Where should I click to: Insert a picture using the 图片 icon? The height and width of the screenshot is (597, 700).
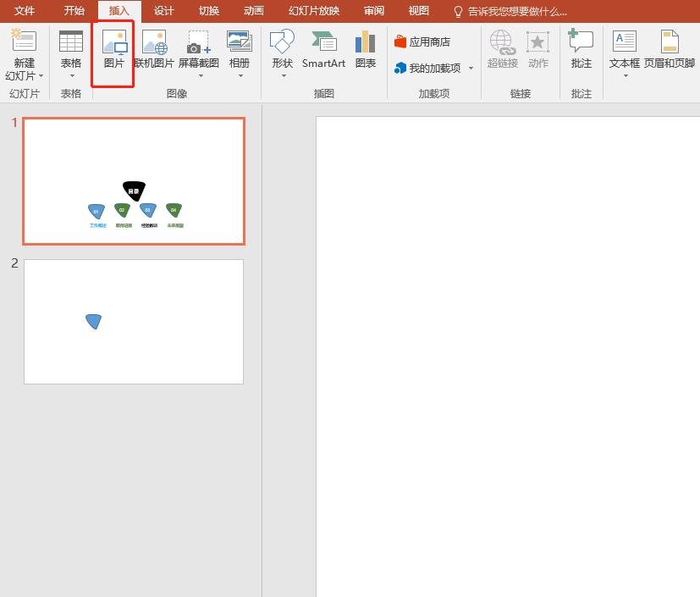(113, 53)
